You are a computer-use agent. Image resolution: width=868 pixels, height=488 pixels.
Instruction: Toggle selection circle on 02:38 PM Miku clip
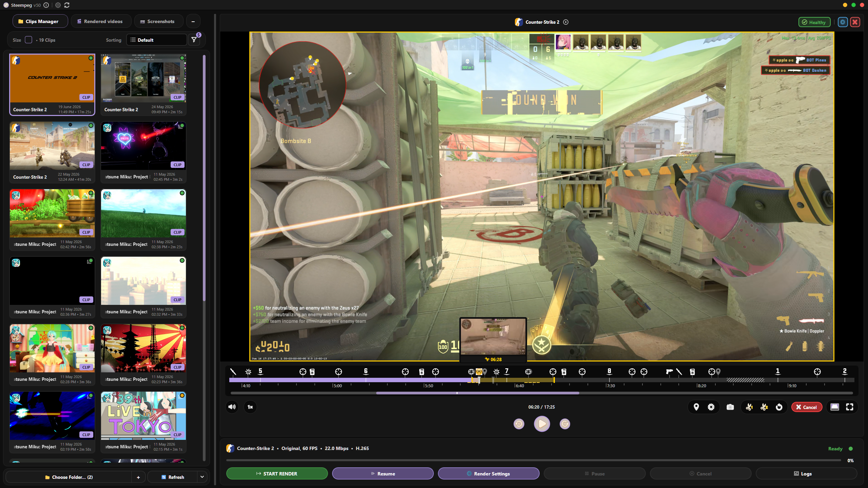point(182,193)
